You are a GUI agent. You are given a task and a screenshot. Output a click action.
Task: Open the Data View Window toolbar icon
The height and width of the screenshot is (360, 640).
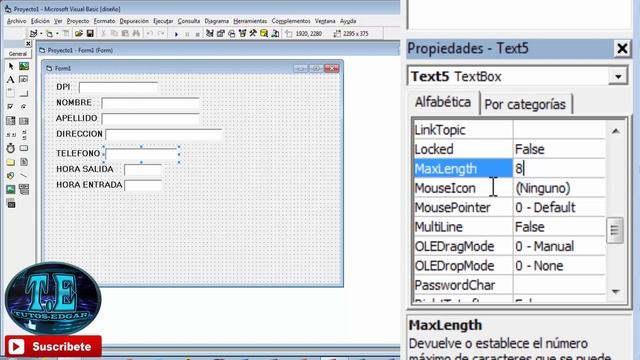(x=264, y=33)
